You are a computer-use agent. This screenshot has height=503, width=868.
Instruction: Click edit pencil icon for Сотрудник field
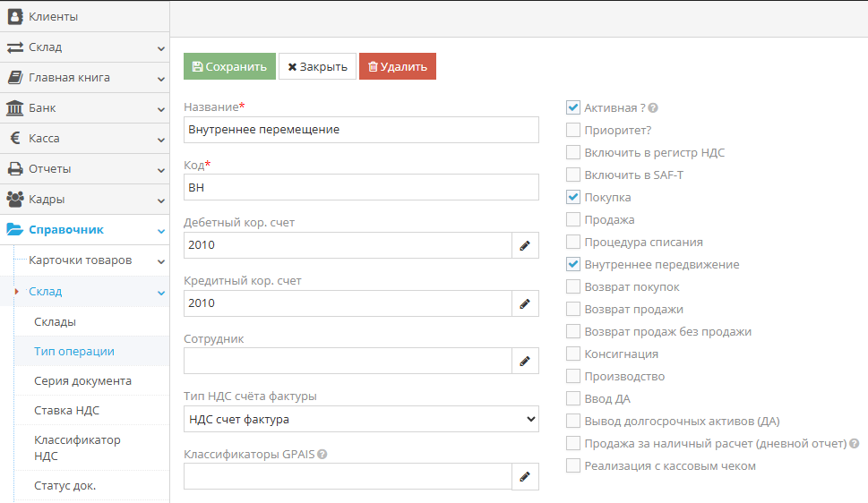tap(525, 361)
